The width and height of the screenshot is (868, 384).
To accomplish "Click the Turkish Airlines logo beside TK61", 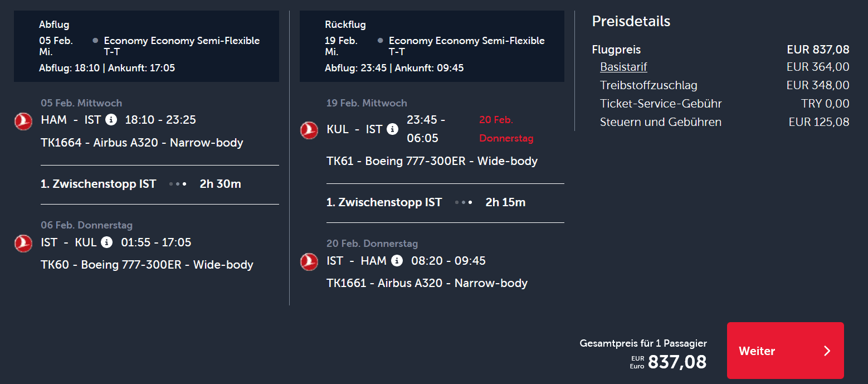I will pyautogui.click(x=309, y=130).
